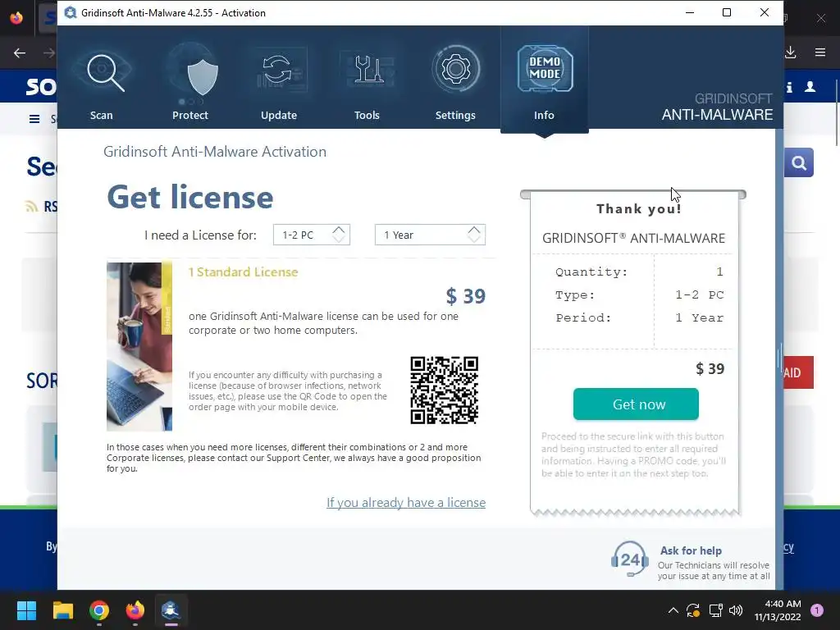Click the volume speaker tray icon
This screenshot has height=630, width=840.
pos(736,610)
